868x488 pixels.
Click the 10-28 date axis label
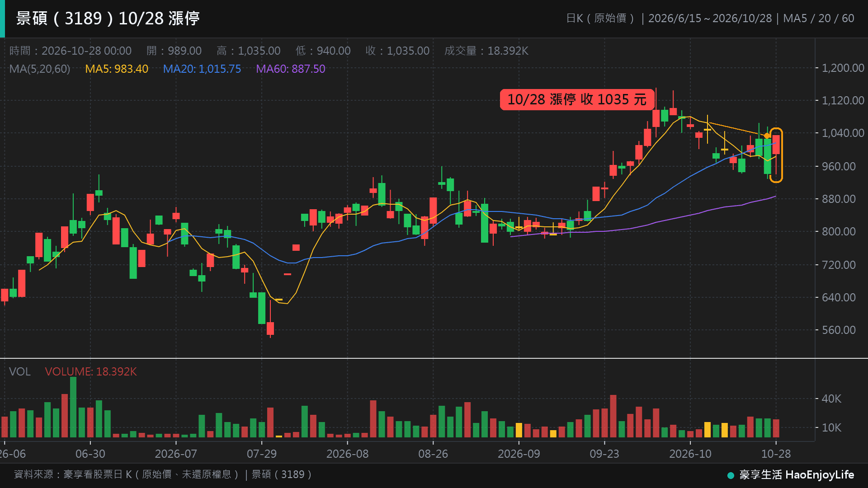pos(776,454)
